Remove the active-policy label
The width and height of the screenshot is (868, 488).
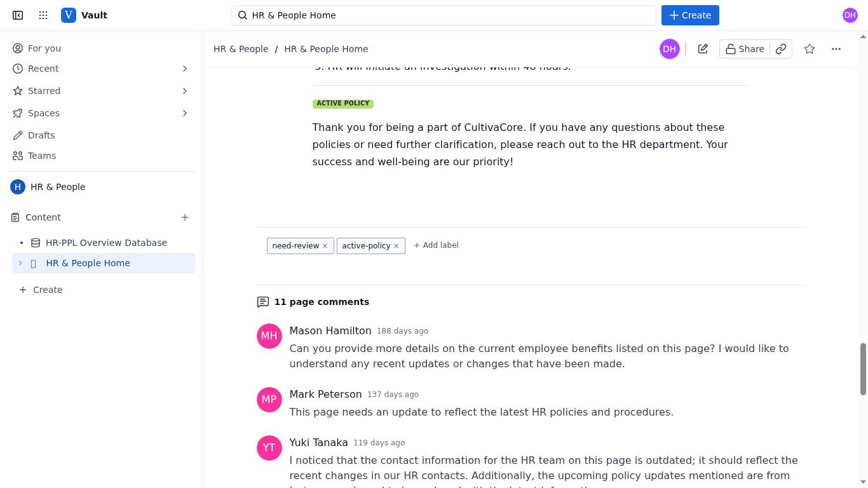[x=396, y=246]
